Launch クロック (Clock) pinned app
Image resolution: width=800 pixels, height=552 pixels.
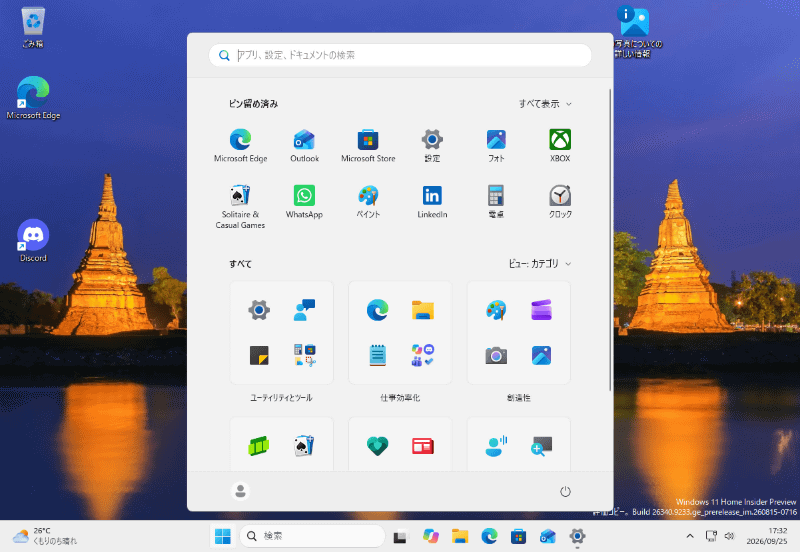[x=560, y=202]
